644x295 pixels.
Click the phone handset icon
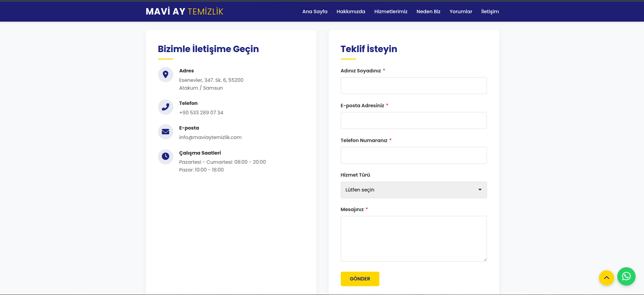(165, 107)
